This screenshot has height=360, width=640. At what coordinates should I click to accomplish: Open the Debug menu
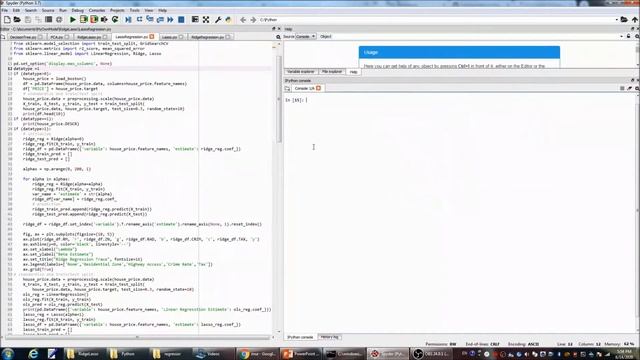pyautogui.click(x=78, y=10)
